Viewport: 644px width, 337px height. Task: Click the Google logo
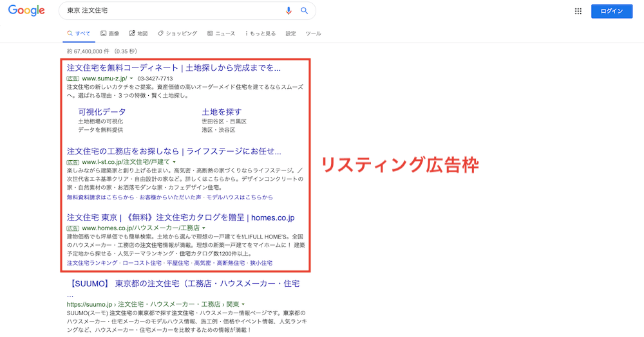click(26, 11)
